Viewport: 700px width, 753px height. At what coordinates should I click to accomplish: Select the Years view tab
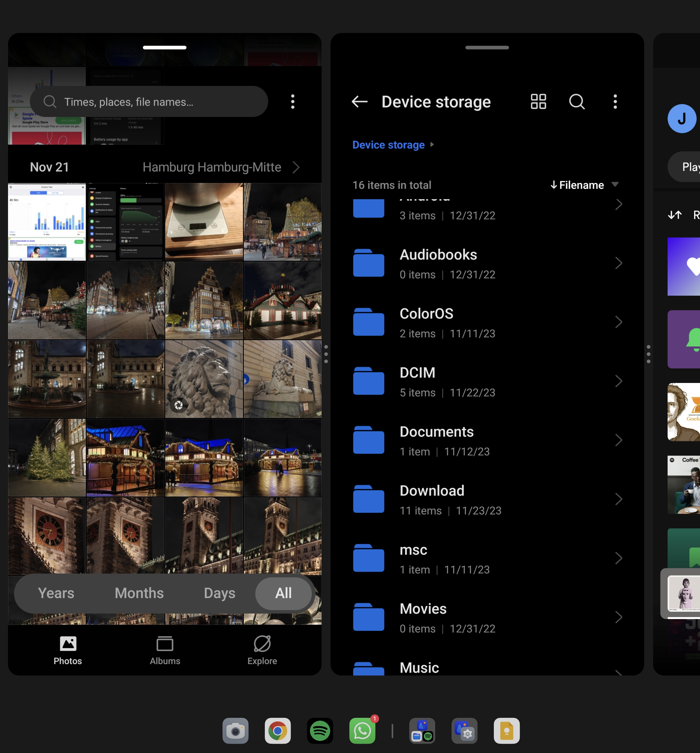(56, 593)
